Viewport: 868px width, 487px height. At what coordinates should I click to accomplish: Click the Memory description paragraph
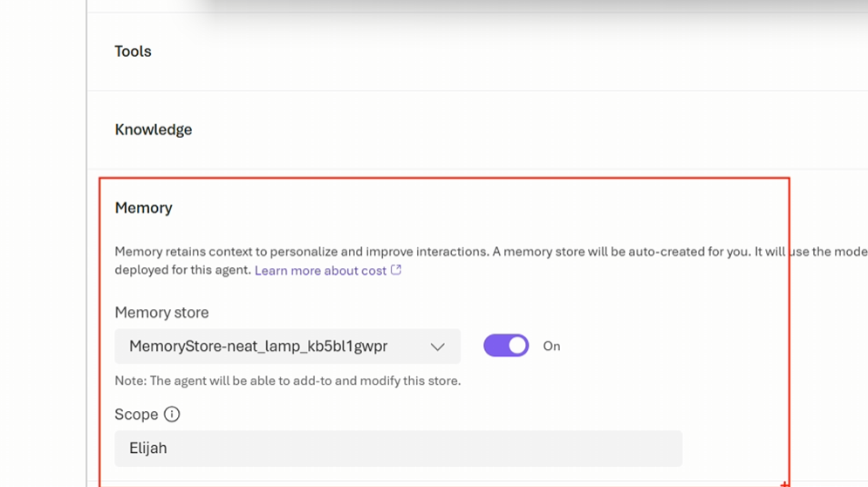pos(436,252)
